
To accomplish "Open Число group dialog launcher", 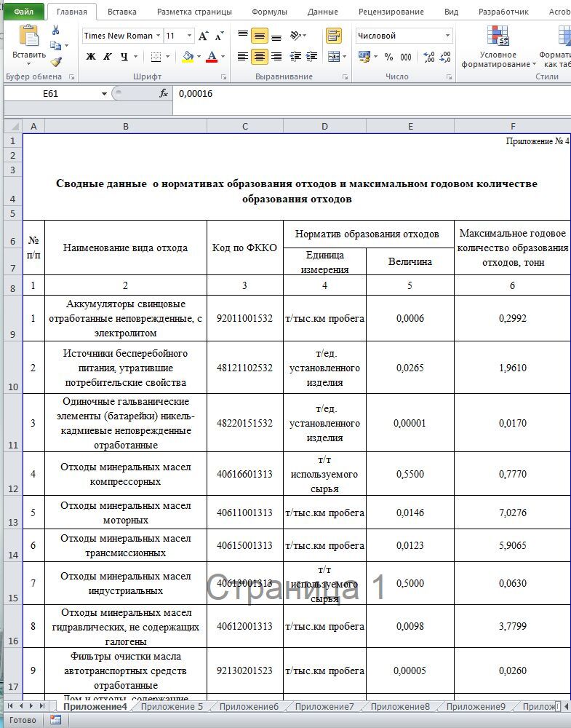I will point(449,77).
